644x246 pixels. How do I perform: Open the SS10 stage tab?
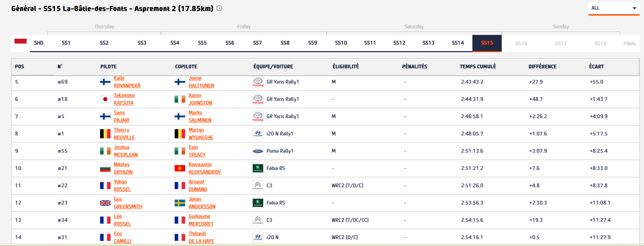341,43
